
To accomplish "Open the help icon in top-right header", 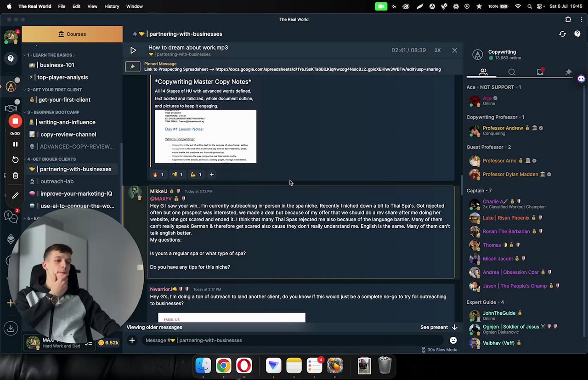I will [x=577, y=34].
